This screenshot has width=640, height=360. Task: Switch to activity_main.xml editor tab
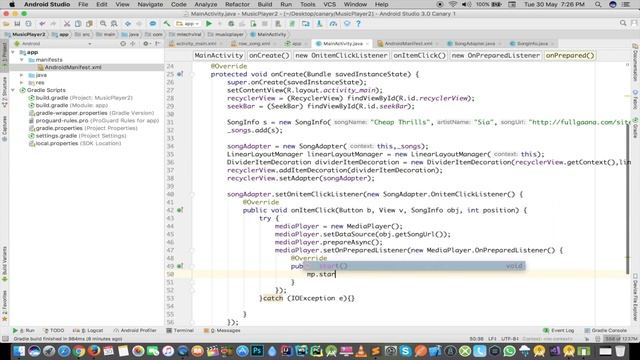(x=196, y=43)
